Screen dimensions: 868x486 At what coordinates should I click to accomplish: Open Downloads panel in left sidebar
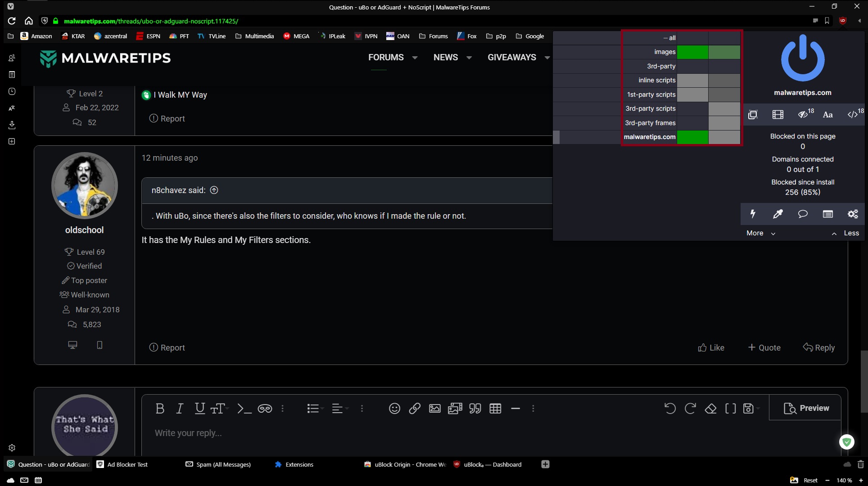12,125
